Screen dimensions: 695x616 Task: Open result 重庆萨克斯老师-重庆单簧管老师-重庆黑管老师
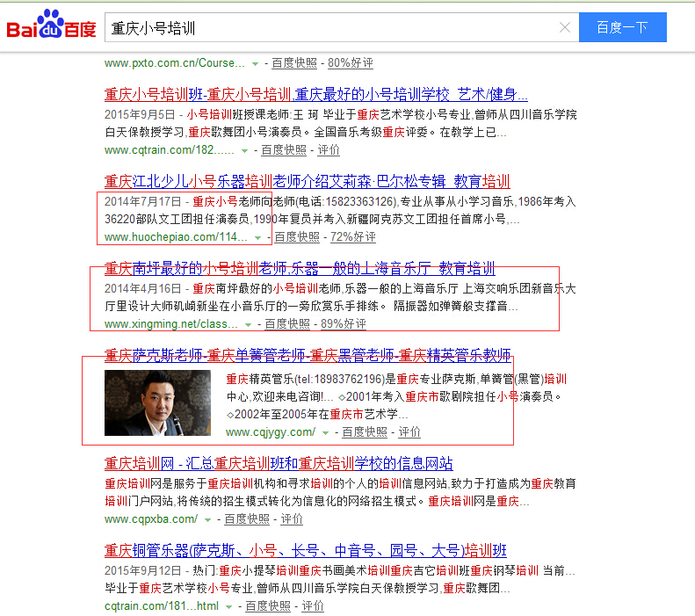click(308, 355)
